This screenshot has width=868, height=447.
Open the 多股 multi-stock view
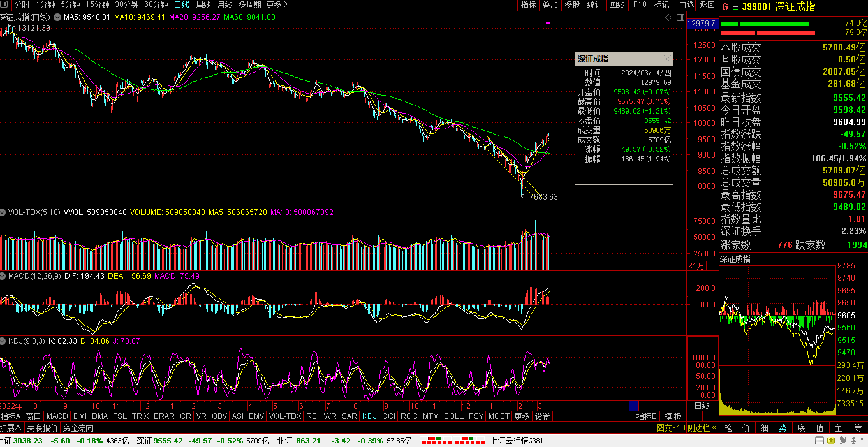[572, 4]
